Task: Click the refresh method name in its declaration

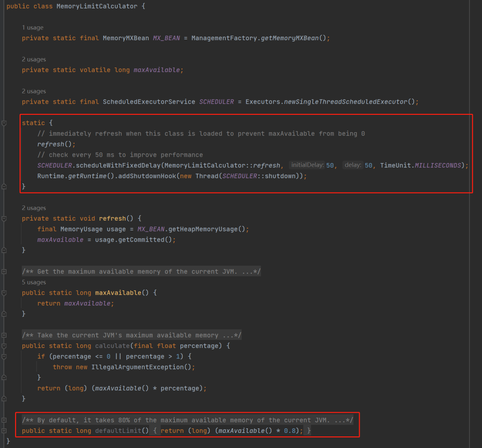Action: point(112,218)
